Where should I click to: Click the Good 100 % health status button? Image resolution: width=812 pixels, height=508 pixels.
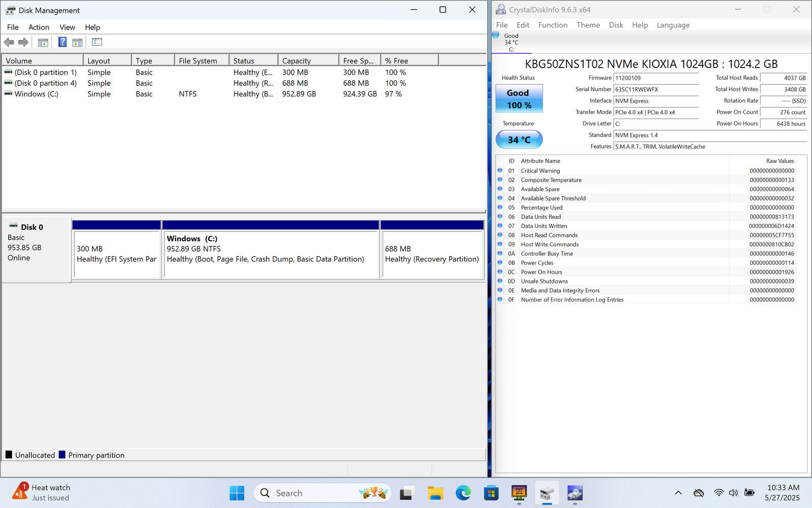(x=519, y=99)
